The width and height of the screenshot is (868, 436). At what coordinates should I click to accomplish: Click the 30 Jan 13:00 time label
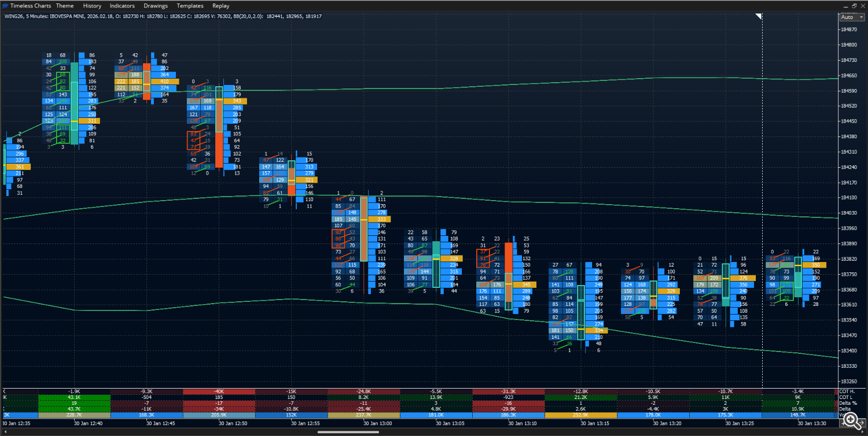[377, 424]
